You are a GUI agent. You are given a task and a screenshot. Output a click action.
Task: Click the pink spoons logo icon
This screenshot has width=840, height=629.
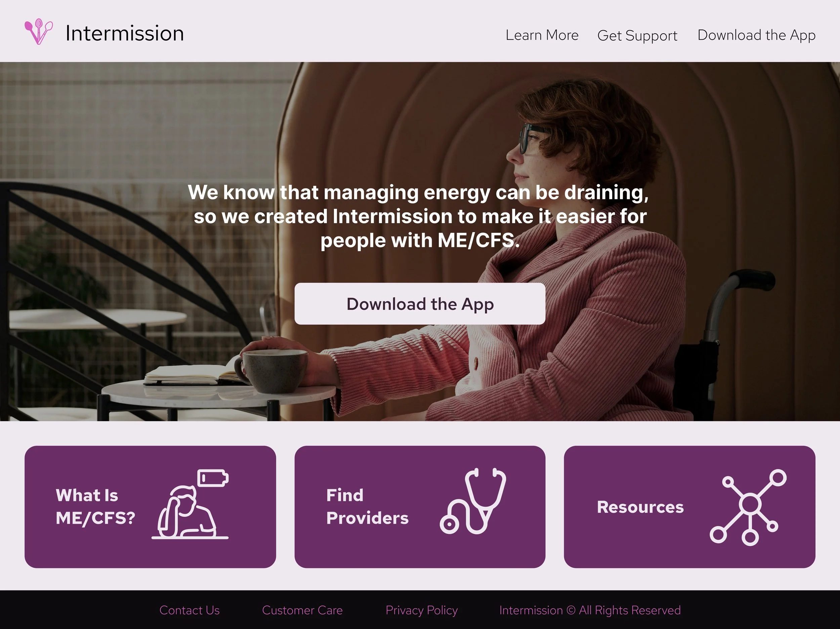38,32
